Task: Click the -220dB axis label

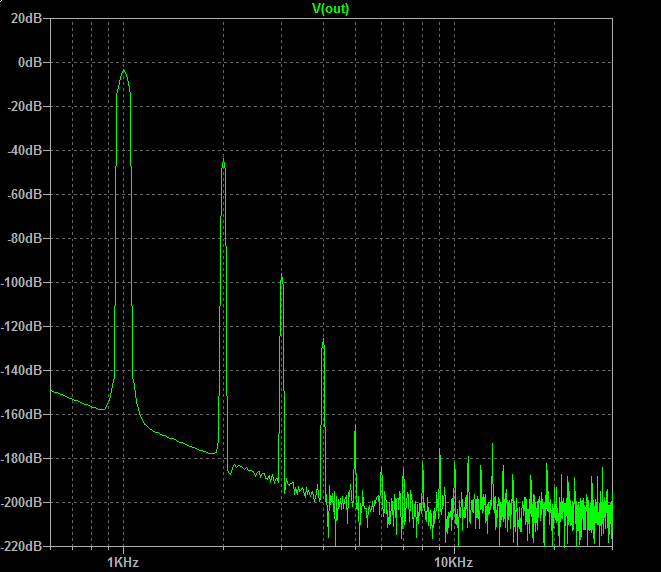Action: (22, 546)
